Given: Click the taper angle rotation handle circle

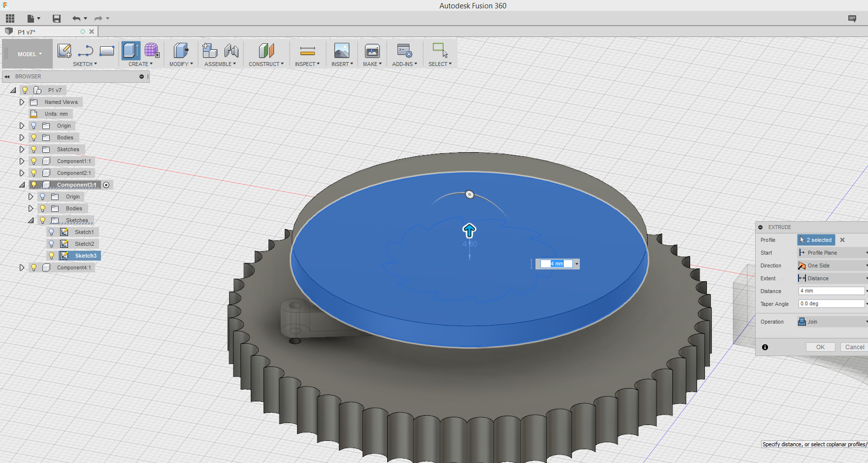Looking at the screenshot, I should coord(469,195).
